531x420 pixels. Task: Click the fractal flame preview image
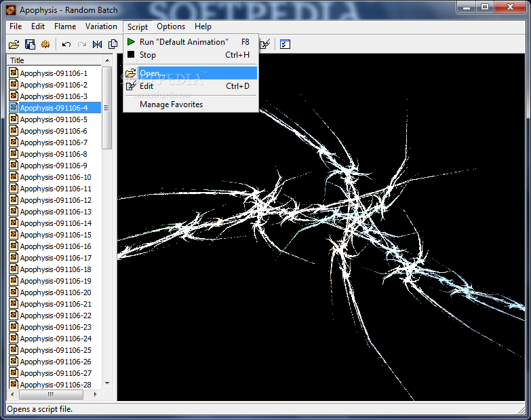[x=321, y=227]
